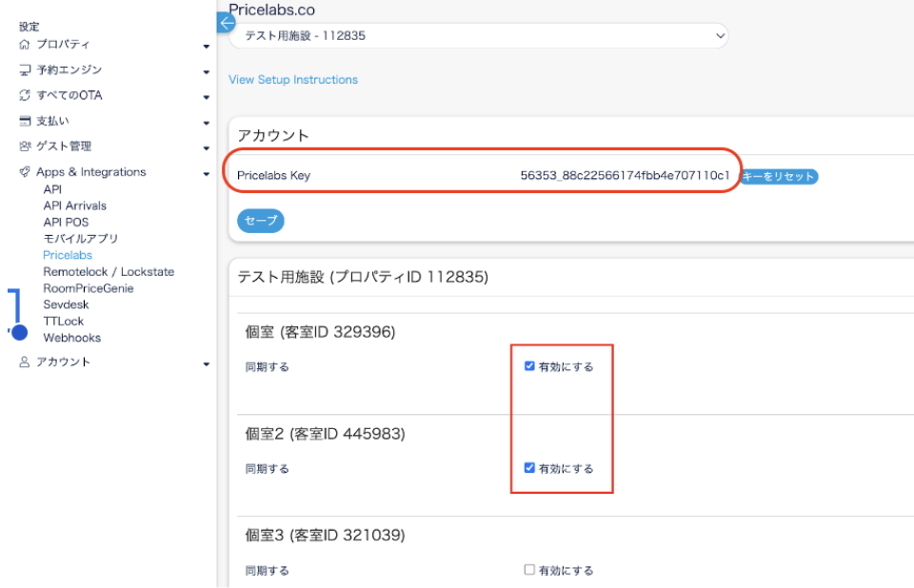The image size is (914, 588).
Task: Open the View Setup Instructions link
Action: coord(293,80)
